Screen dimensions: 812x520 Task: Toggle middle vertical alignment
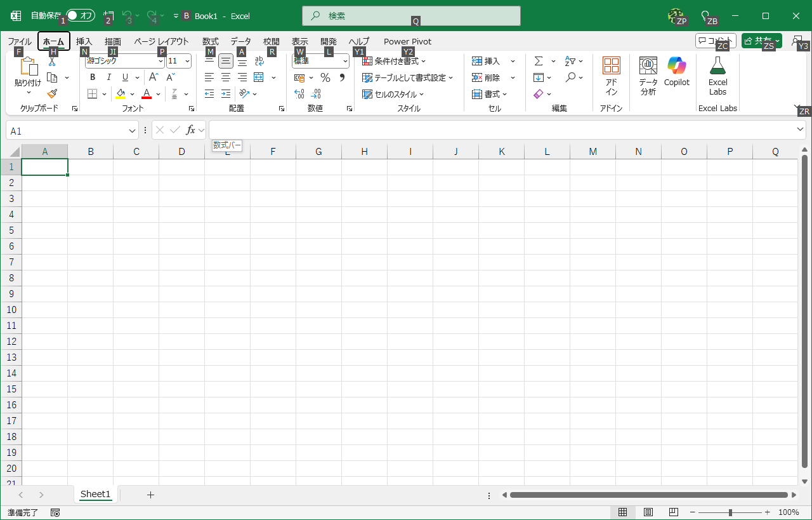coord(226,61)
